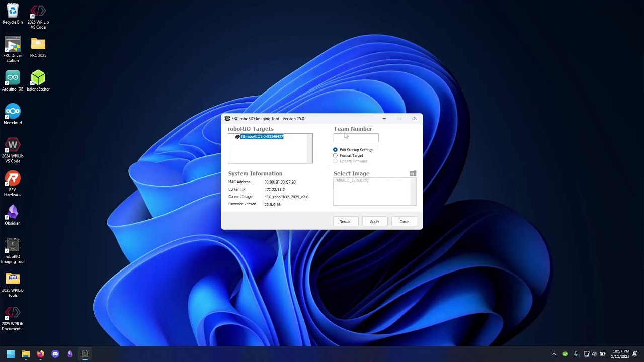
Task: Open the volume control in system tray
Action: tap(594, 354)
